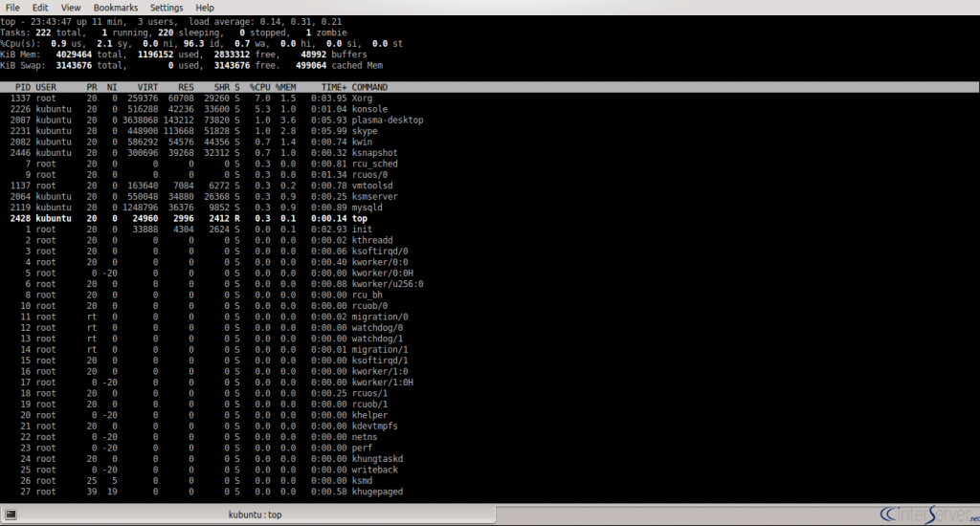Click the highlighted top process name
The height and width of the screenshot is (526, 980).
point(360,219)
